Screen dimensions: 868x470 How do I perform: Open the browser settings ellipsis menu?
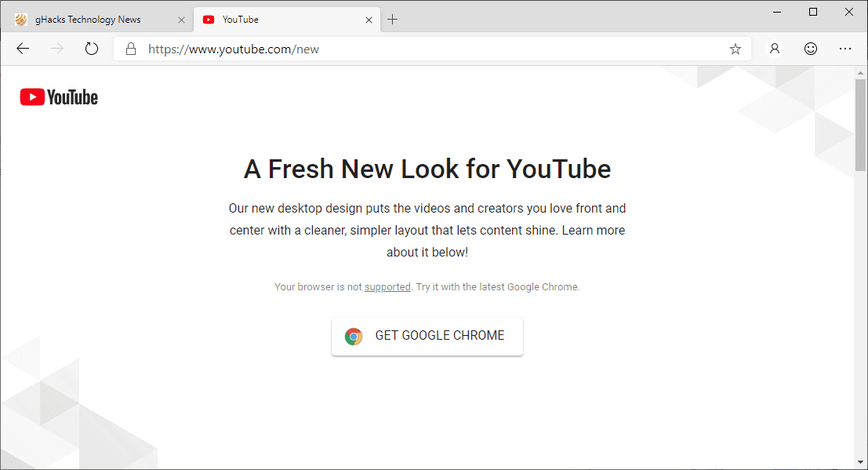[844, 49]
